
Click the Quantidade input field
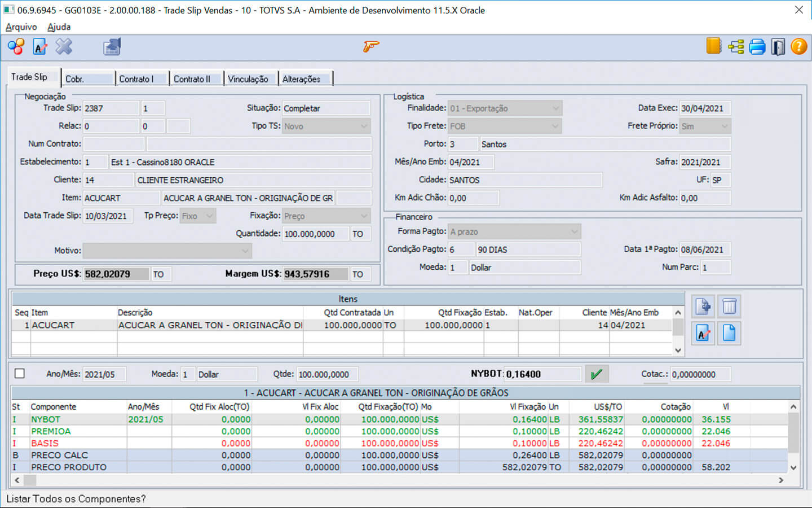point(315,234)
